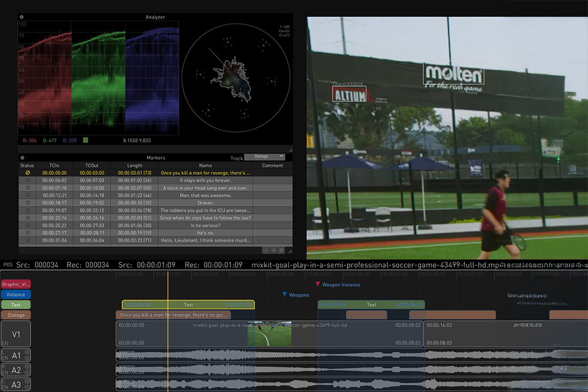
Task: Click status icon of 'Is he serious?' row
Action: pyautogui.click(x=27, y=225)
